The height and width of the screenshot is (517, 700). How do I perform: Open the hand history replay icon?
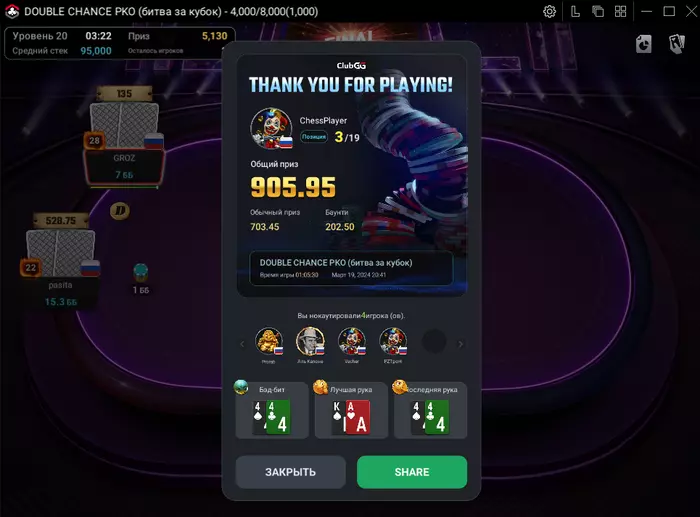[x=643, y=44]
